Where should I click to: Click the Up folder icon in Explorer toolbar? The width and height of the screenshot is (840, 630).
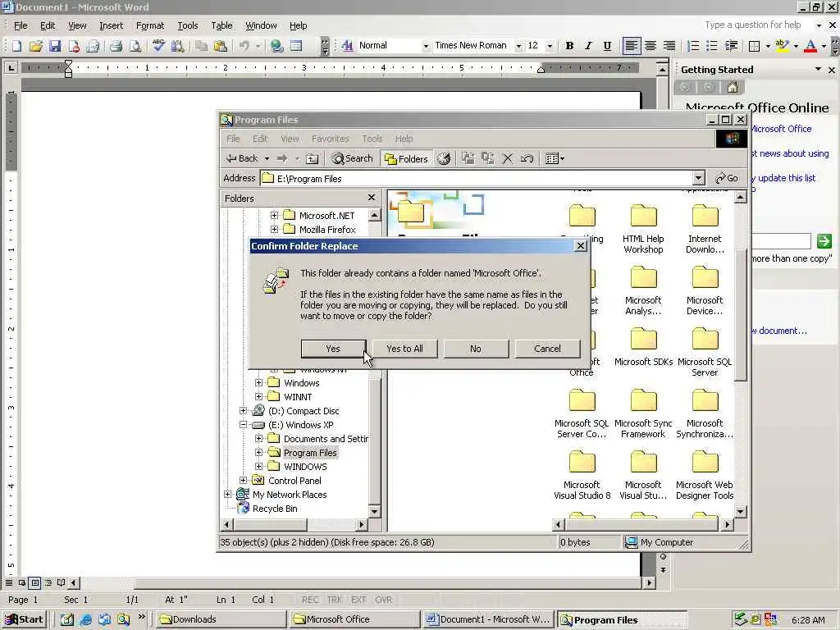click(313, 158)
